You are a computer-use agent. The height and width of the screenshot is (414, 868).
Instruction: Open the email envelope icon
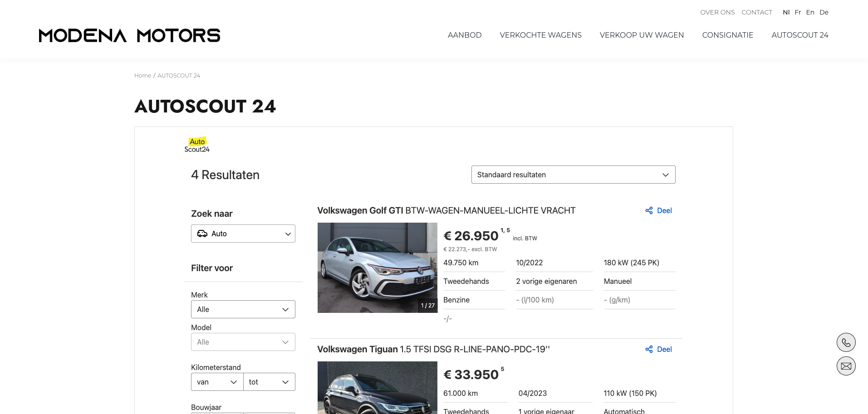[x=846, y=366]
